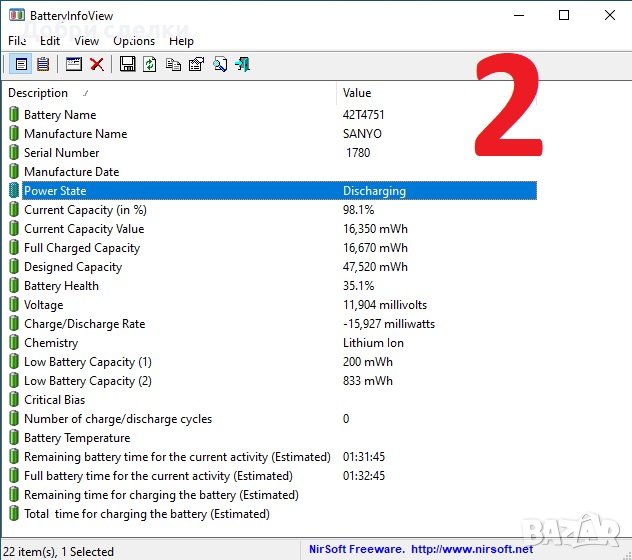This screenshot has width=632, height=560.
Task: Click the Copy Selected Items icon
Action: coord(173,65)
